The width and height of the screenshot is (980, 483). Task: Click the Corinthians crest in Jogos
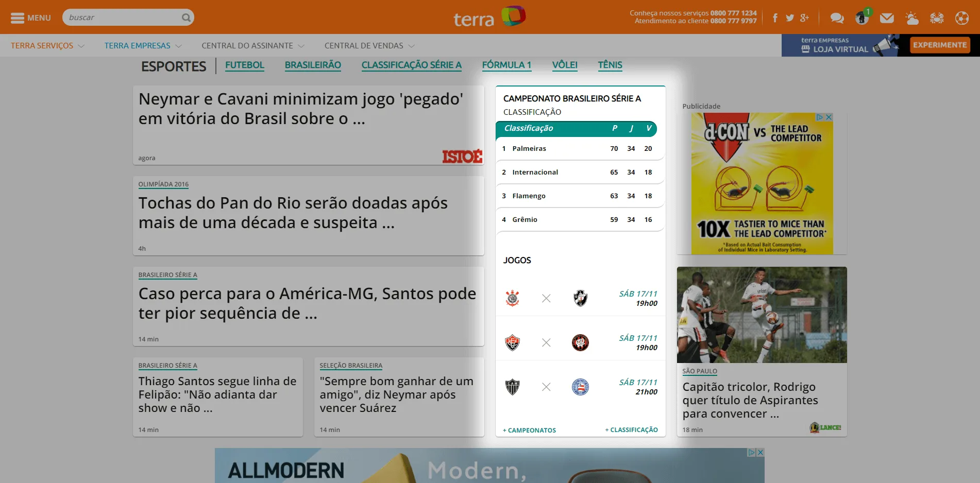[x=513, y=298]
